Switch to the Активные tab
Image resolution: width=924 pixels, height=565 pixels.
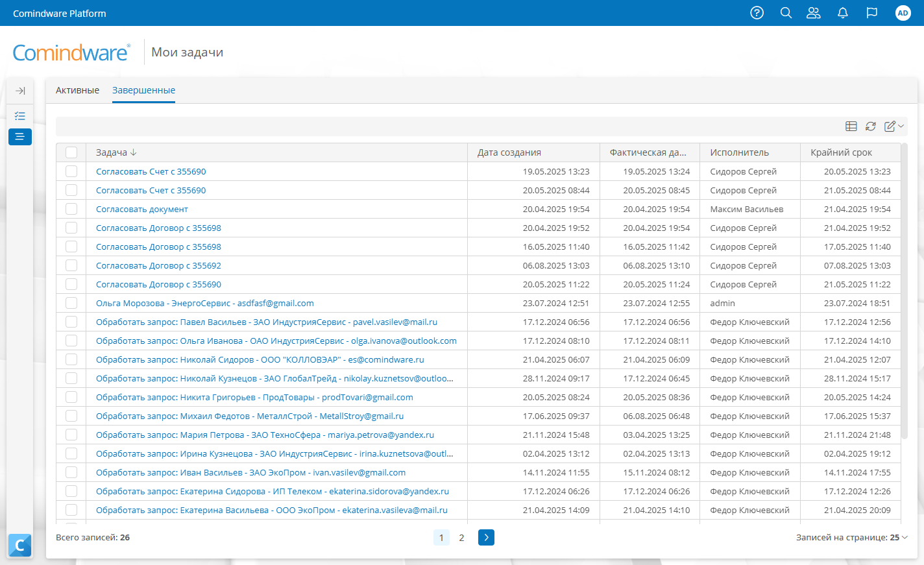77,90
